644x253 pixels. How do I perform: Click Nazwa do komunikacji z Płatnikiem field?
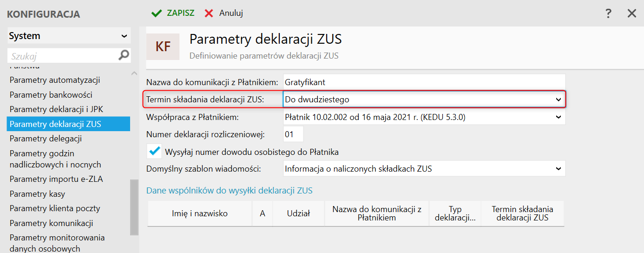[x=424, y=82]
